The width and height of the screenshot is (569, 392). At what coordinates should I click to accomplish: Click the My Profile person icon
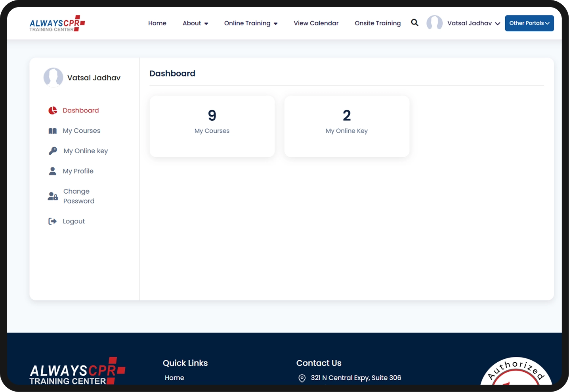point(52,171)
